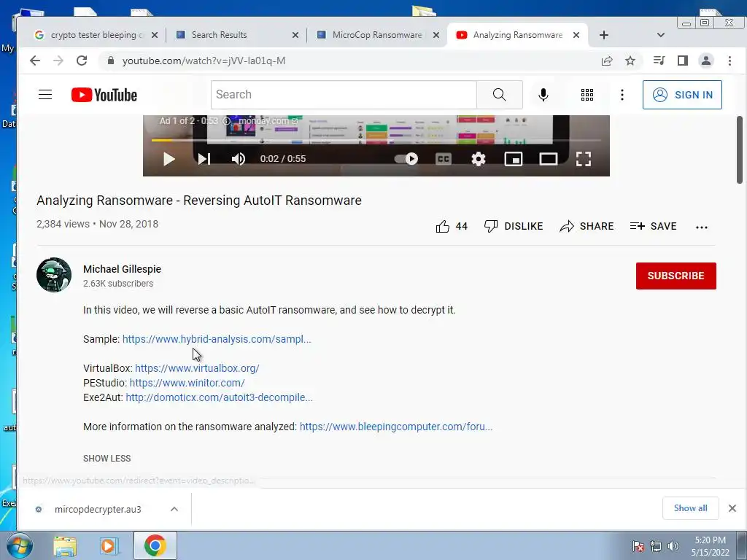Bookmark this page with star
The image size is (747, 560).
[x=630, y=61]
